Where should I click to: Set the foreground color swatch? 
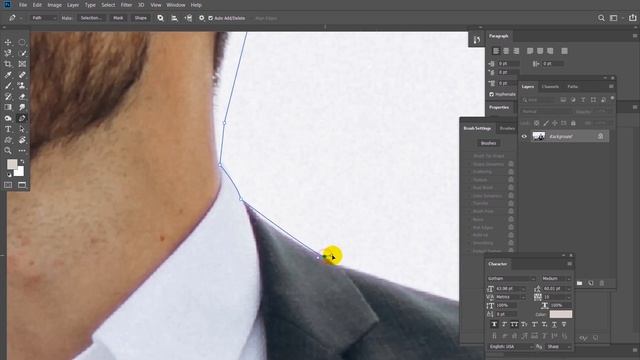point(12,164)
